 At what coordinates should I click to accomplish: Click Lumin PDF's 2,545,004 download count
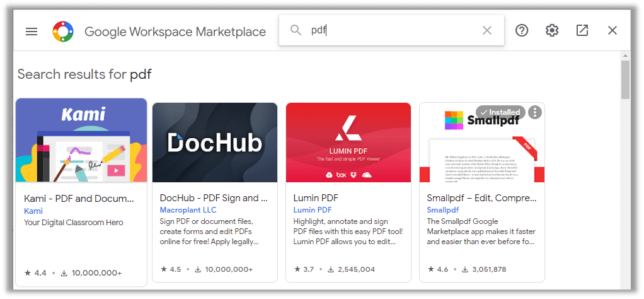(352, 269)
